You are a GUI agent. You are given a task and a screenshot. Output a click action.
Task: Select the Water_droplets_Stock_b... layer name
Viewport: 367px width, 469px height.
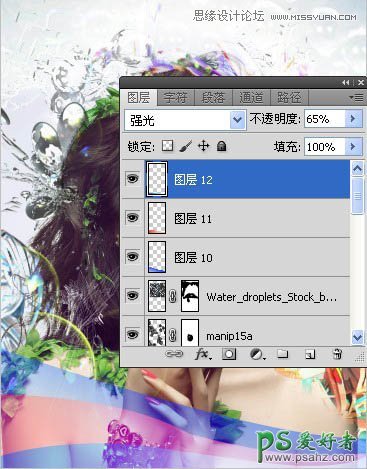click(271, 297)
